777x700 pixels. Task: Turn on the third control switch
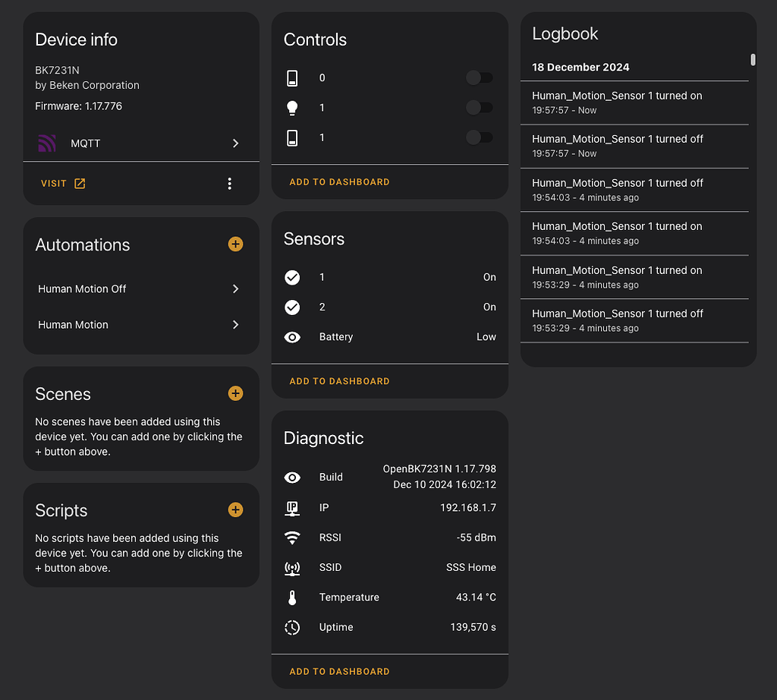tap(479, 137)
